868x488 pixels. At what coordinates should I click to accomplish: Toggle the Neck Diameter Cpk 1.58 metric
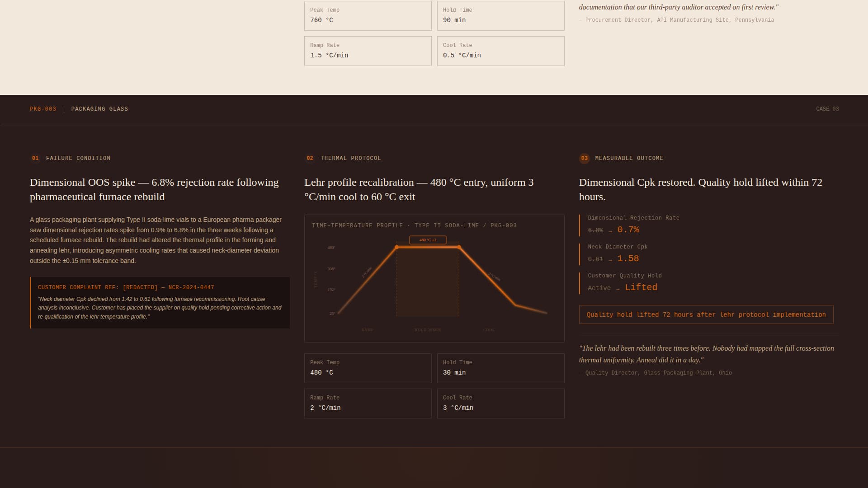click(630, 258)
